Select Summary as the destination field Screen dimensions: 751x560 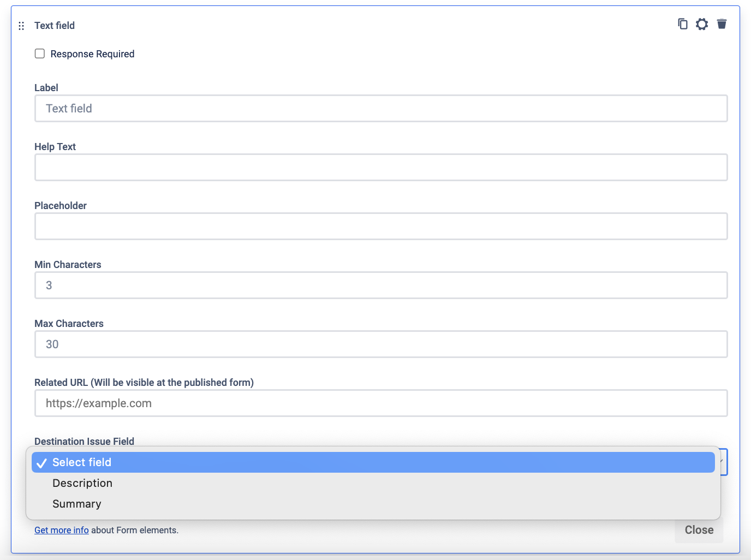[x=76, y=503]
